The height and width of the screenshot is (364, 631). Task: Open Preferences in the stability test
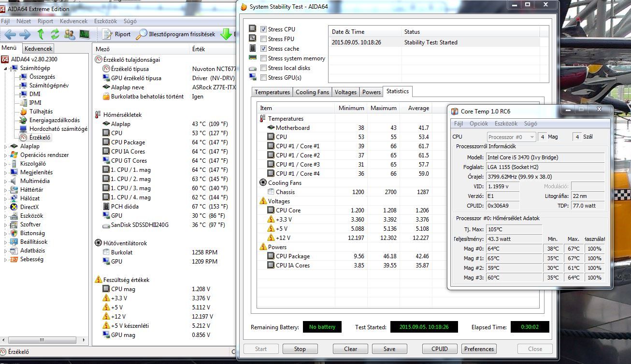(479, 349)
